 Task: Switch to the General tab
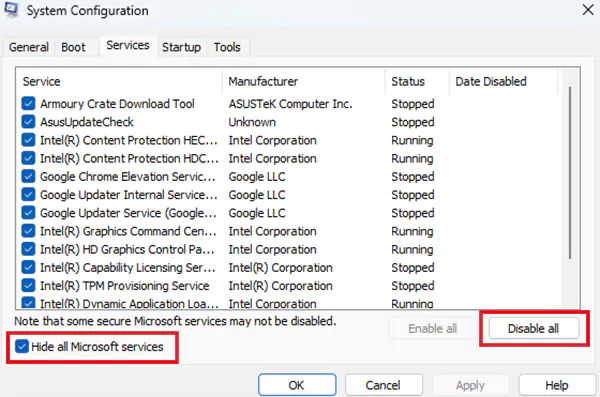[x=29, y=47]
